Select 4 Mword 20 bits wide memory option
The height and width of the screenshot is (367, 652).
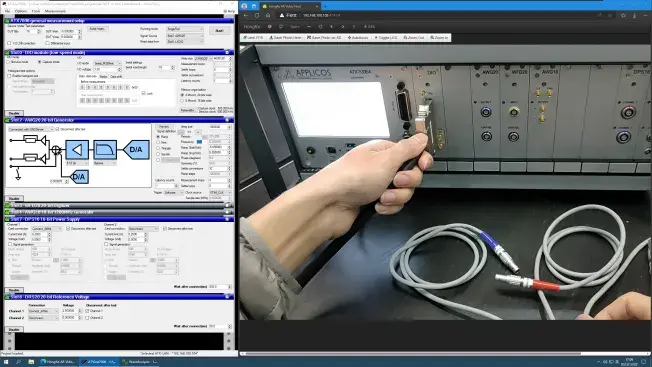(x=182, y=95)
